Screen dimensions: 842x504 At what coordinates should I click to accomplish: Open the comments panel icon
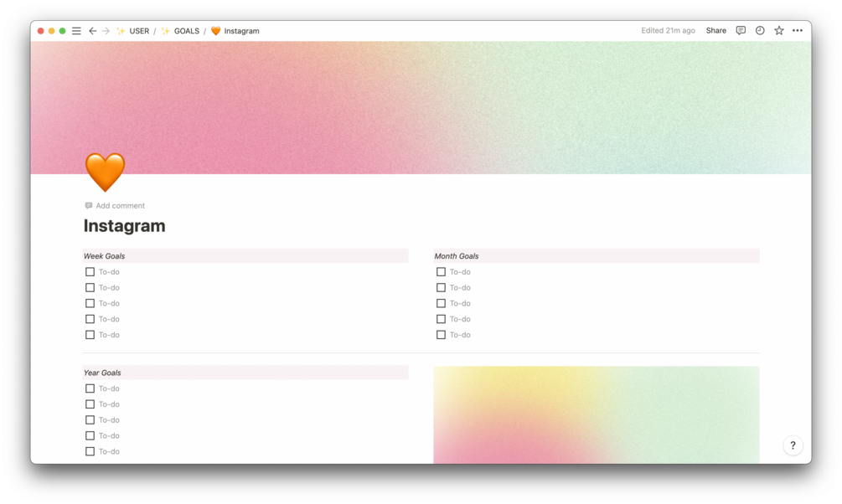[741, 31]
